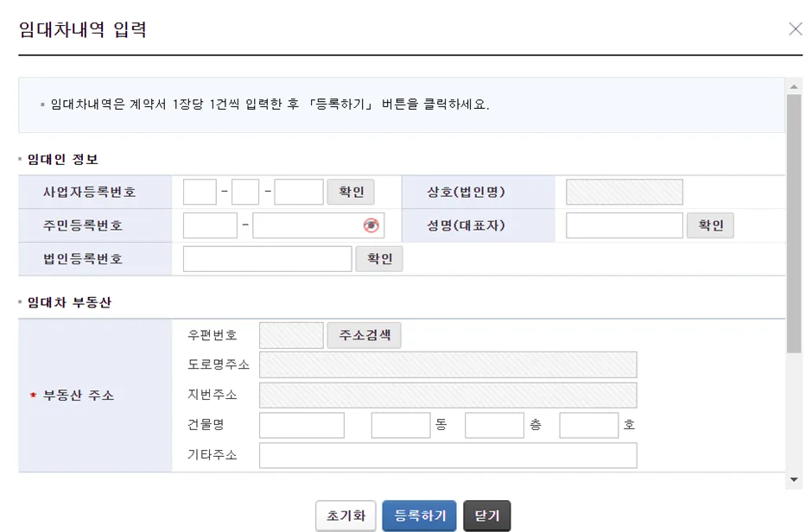
Task: Click 확인 next to 법인등록번호
Action: [x=379, y=259]
